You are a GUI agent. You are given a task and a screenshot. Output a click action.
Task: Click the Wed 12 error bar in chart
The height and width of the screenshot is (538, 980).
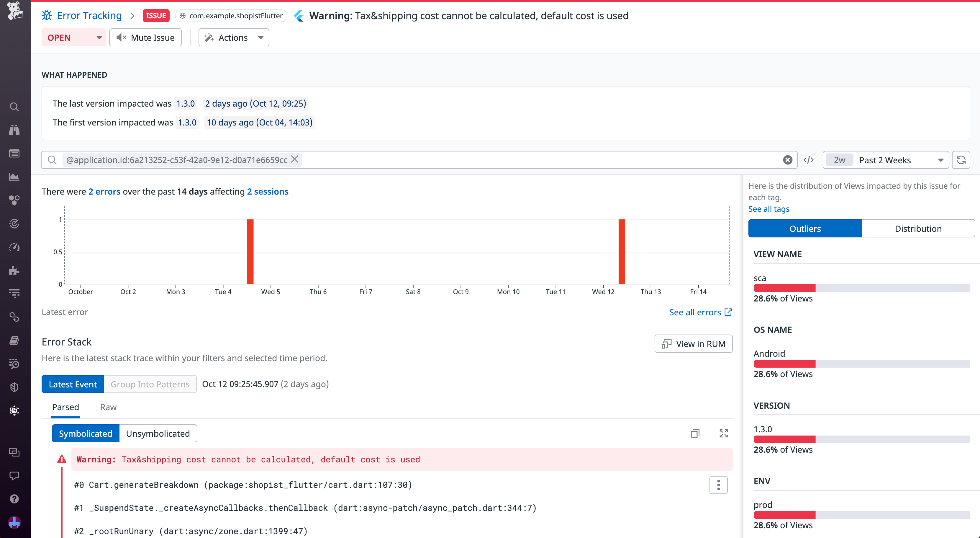tap(622, 251)
